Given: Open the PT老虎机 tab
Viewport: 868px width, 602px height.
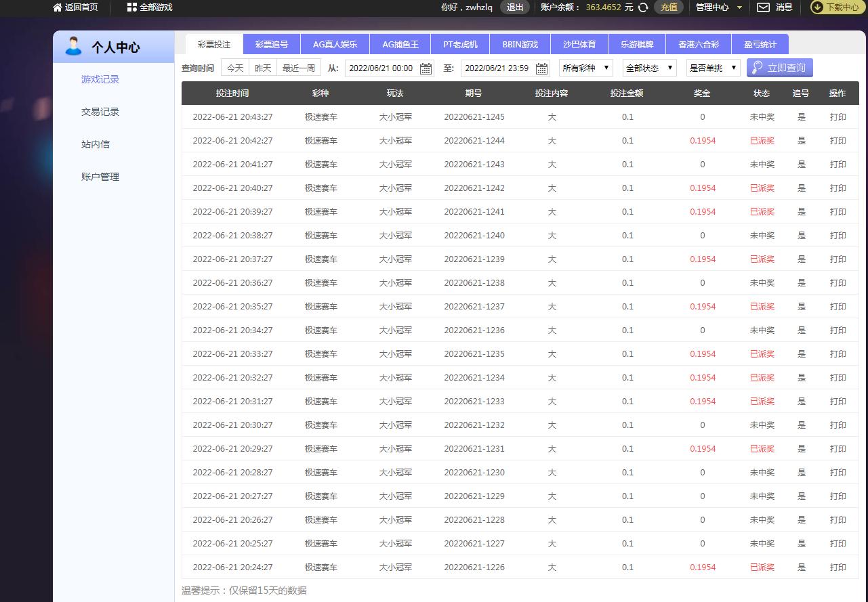Looking at the screenshot, I should coord(460,44).
